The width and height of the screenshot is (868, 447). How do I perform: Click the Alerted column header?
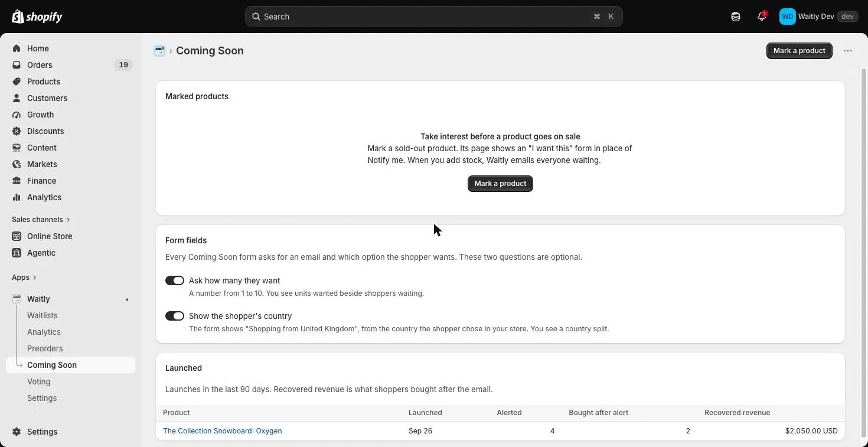(x=509, y=413)
